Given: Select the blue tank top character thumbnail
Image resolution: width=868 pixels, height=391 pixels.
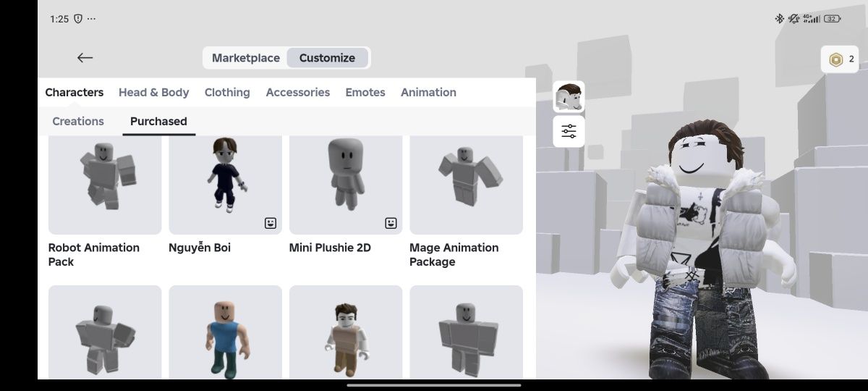Looking at the screenshot, I should pyautogui.click(x=226, y=332).
